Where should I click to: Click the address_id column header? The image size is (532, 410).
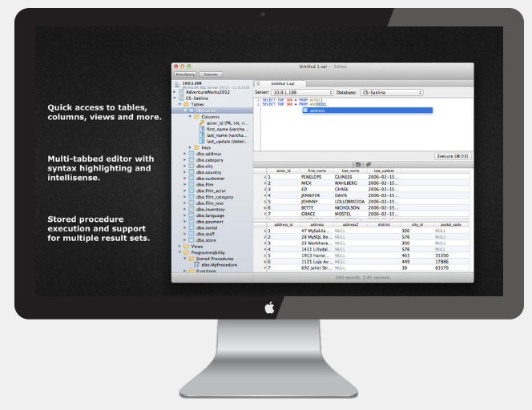pos(284,224)
